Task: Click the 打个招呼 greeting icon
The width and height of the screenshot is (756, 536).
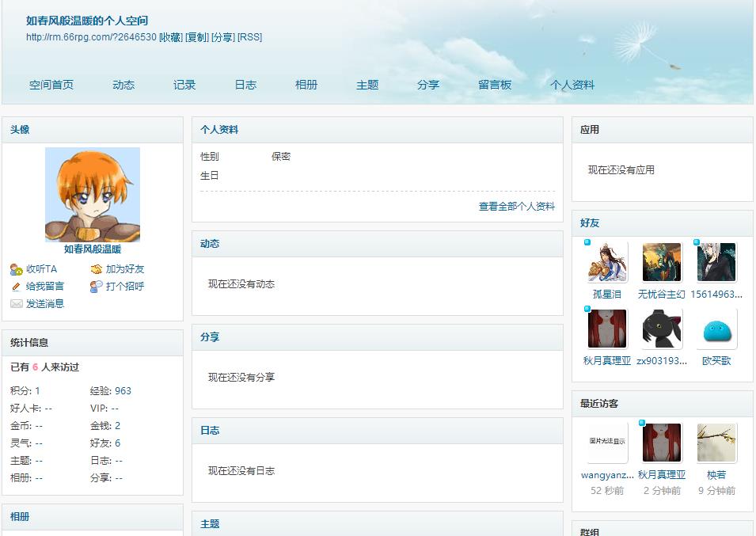Action: point(97,287)
